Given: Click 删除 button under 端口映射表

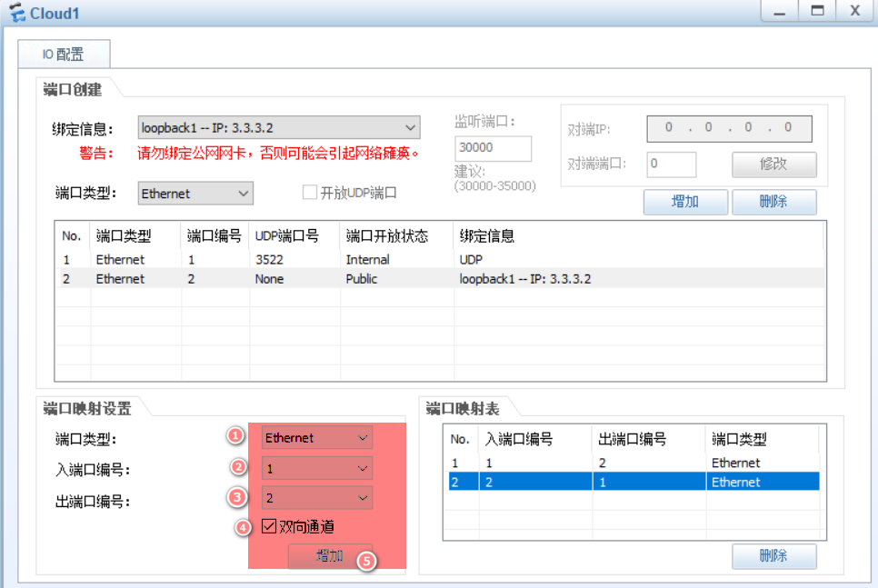Looking at the screenshot, I should click(x=773, y=555).
